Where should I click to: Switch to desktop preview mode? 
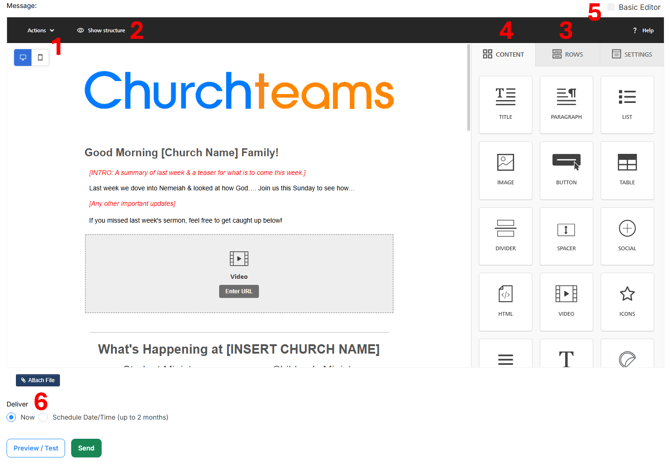click(23, 57)
